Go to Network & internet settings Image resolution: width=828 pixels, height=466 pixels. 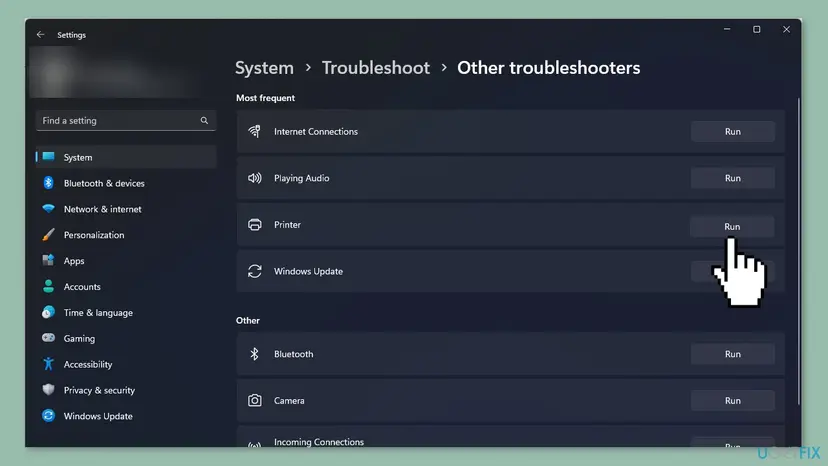tap(126, 209)
